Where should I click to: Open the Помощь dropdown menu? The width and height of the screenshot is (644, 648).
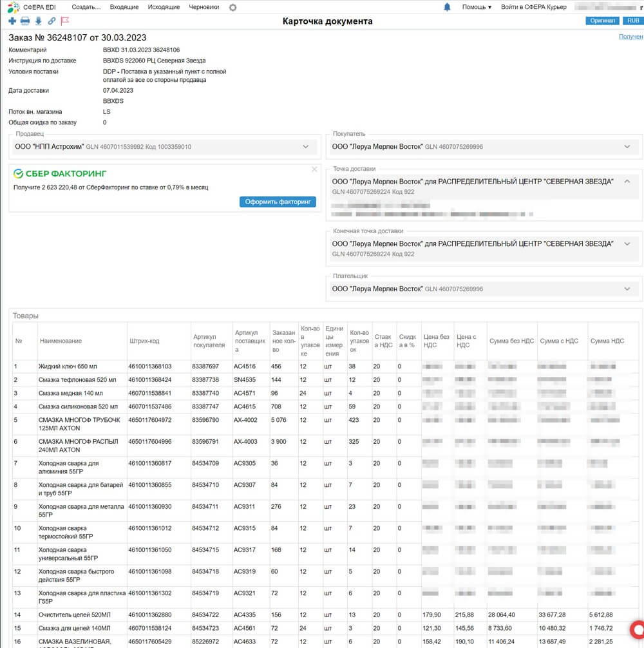[x=477, y=7]
